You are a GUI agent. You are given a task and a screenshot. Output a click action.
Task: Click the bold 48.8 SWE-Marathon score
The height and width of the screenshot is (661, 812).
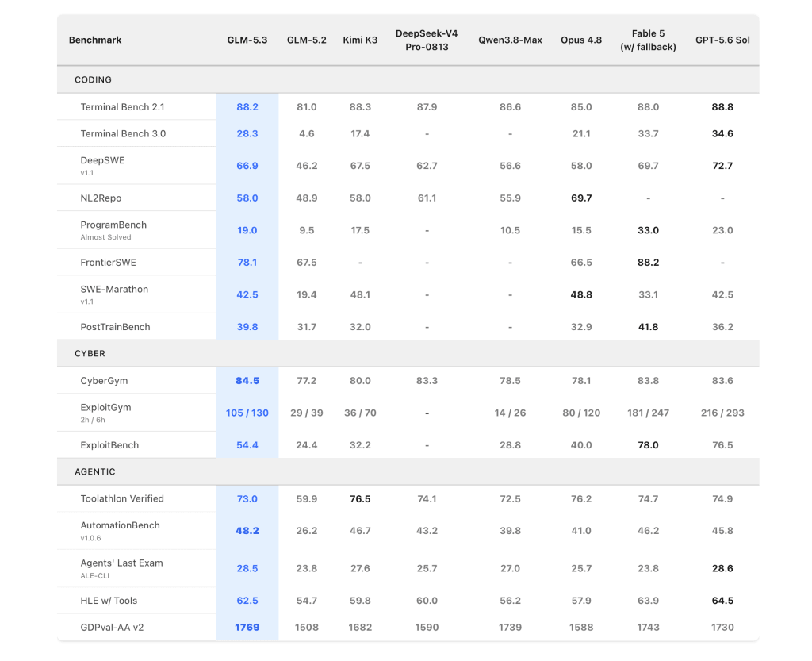click(581, 294)
